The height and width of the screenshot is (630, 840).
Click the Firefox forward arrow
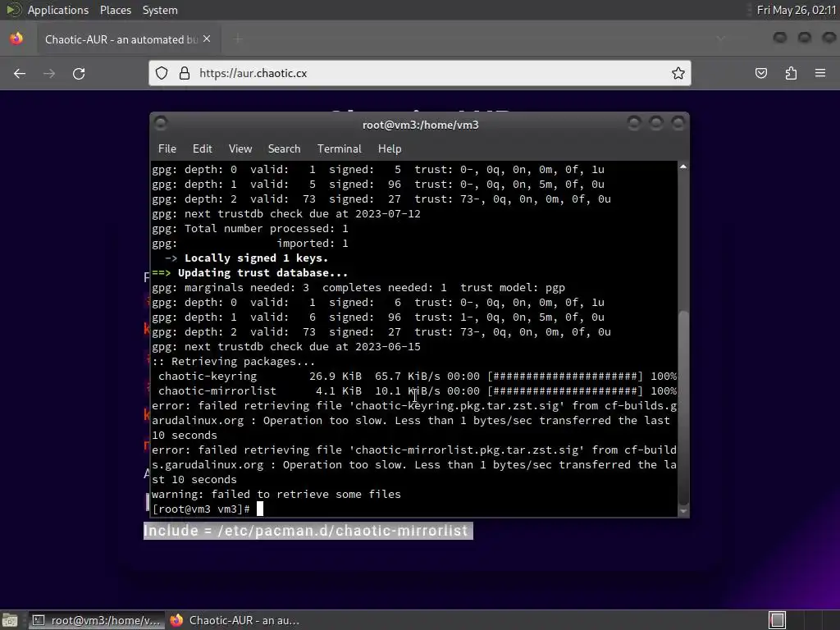[x=49, y=73]
